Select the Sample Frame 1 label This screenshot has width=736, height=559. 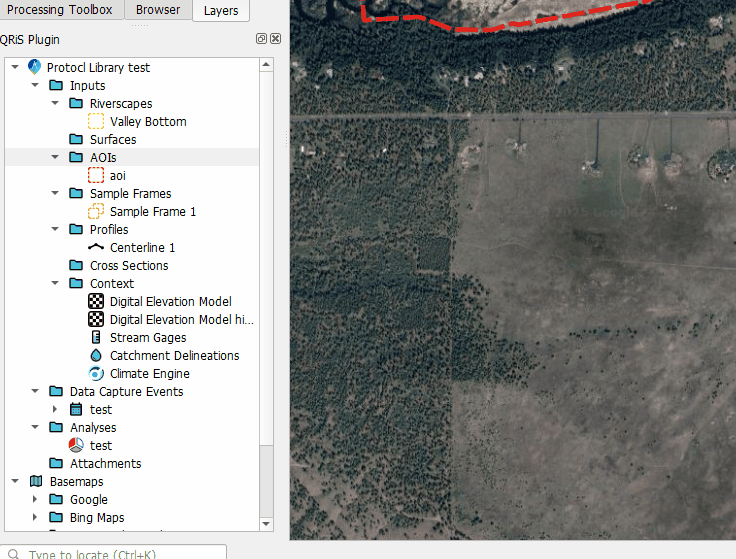point(153,212)
